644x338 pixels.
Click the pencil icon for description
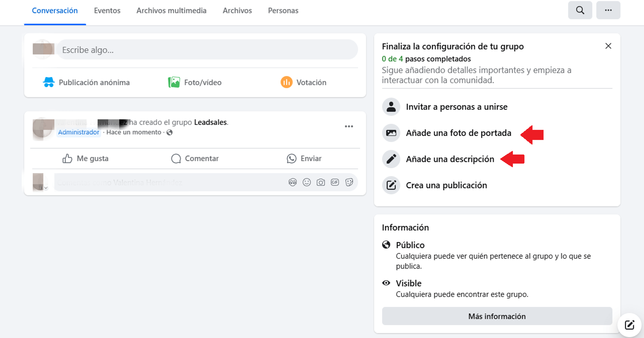click(391, 159)
